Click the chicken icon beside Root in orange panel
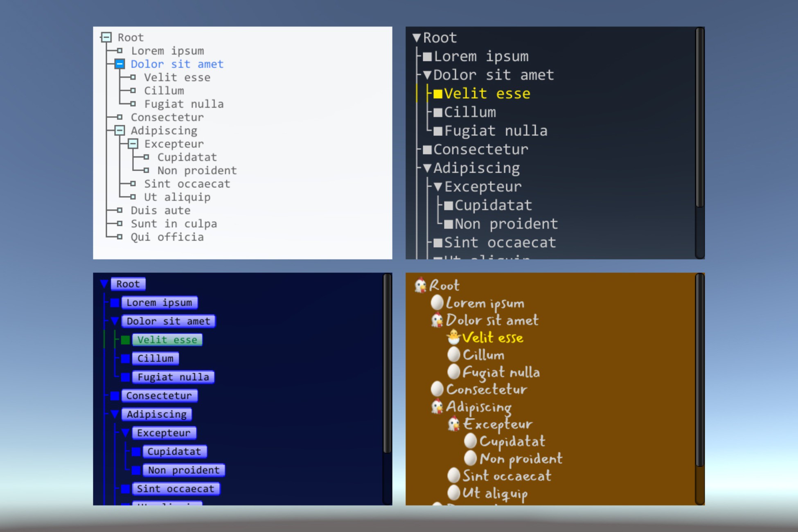The image size is (798, 532). [x=420, y=286]
